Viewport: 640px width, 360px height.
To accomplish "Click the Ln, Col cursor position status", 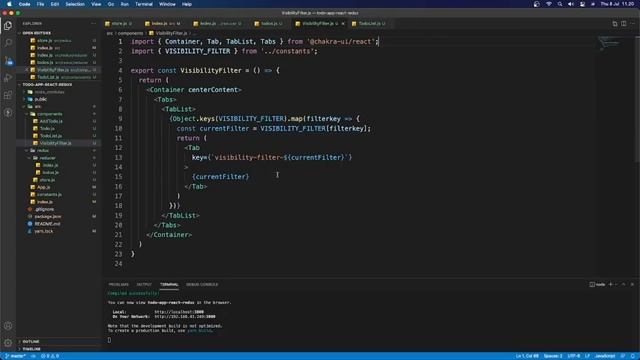I will point(527,356).
